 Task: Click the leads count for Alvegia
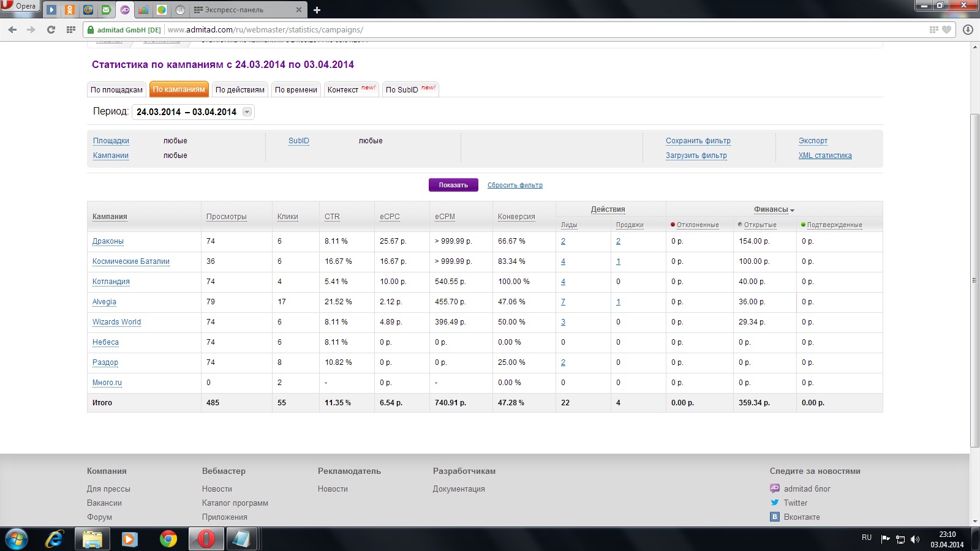pyautogui.click(x=563, y=302)
